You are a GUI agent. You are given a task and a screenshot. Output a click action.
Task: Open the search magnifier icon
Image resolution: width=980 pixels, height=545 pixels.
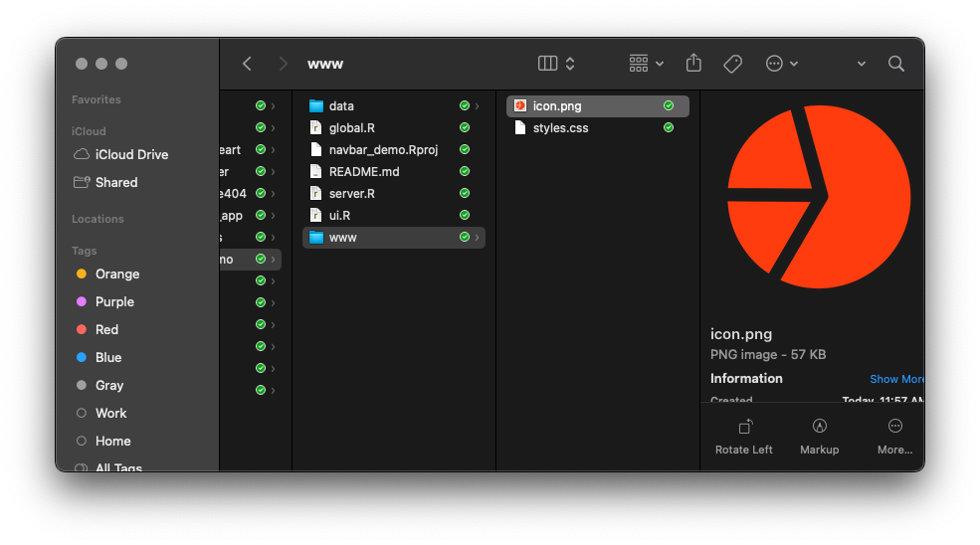tap(895, 64)
